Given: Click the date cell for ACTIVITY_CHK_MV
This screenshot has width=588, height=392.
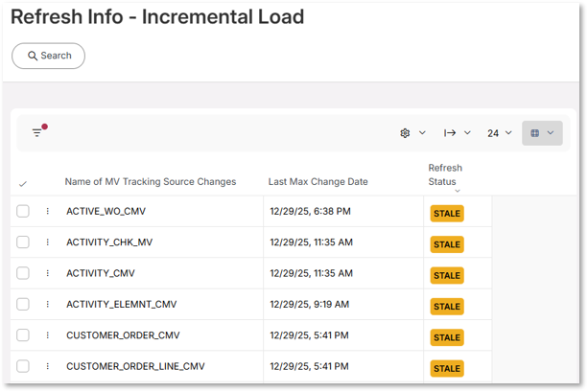Looking at the screenshot, I should pyautogui.click(x=311, y=242).
